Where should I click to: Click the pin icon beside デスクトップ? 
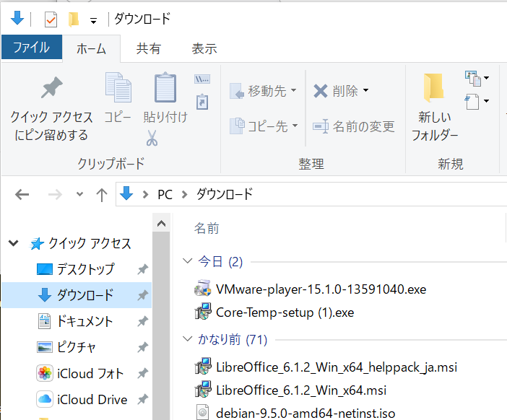coord(142,269)
